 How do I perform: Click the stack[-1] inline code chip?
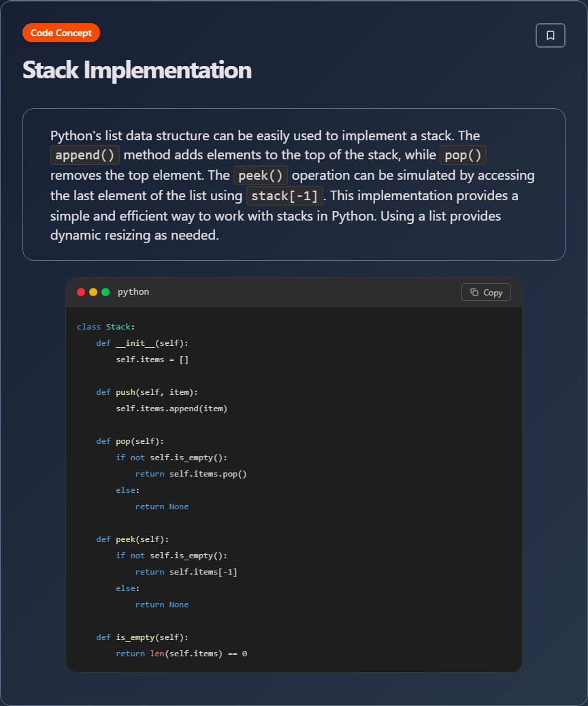(x=284, y=196)
